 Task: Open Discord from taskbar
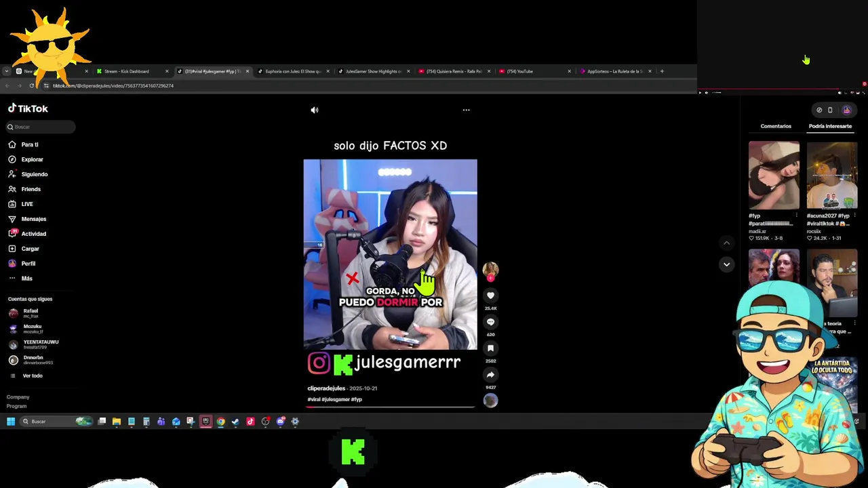(280, 422)
